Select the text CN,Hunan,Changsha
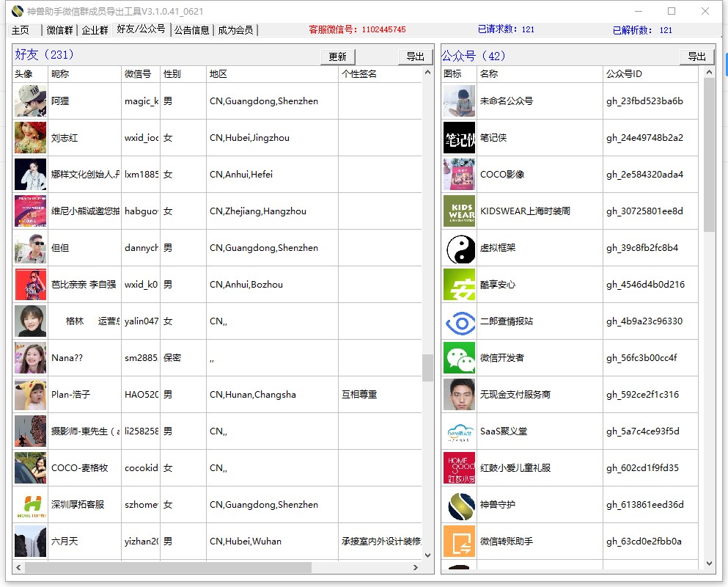Viewport: 728px width, 587px height. [253, 395]
